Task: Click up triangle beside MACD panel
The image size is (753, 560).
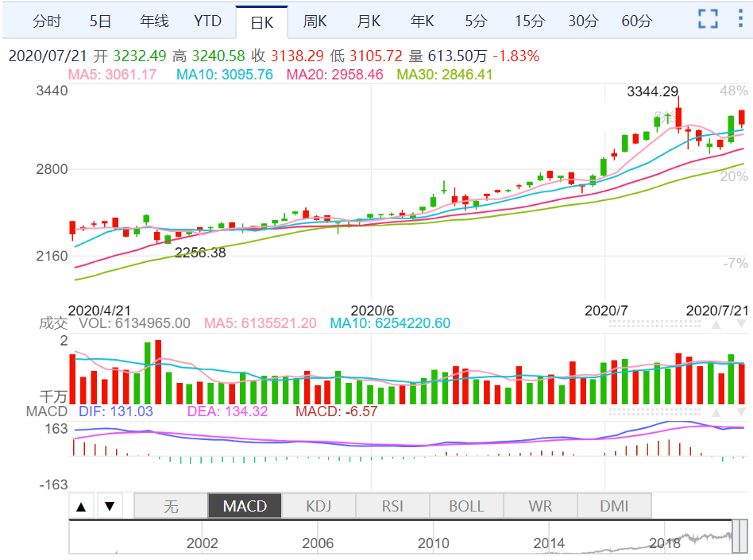Action: click(x=716, y=412)
